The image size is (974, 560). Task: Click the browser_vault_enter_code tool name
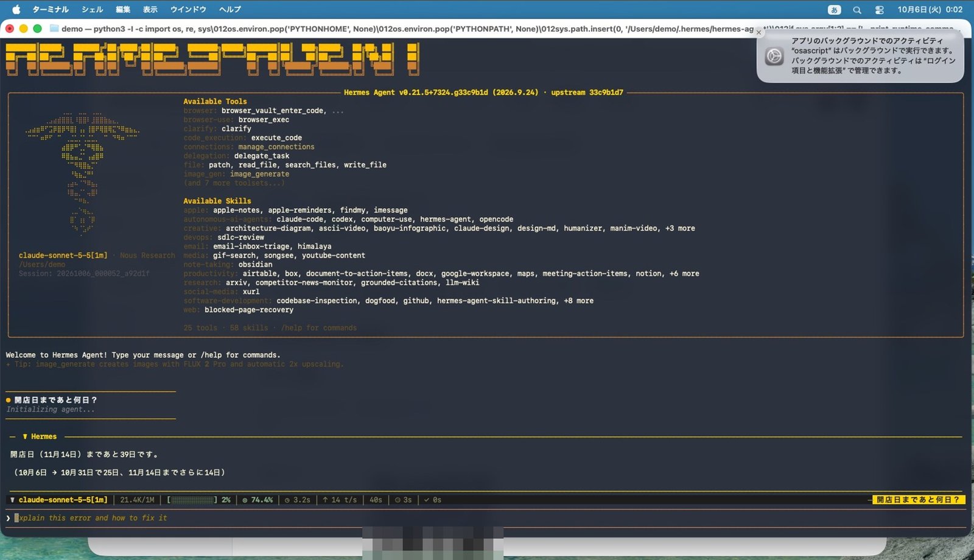(272, 111)
